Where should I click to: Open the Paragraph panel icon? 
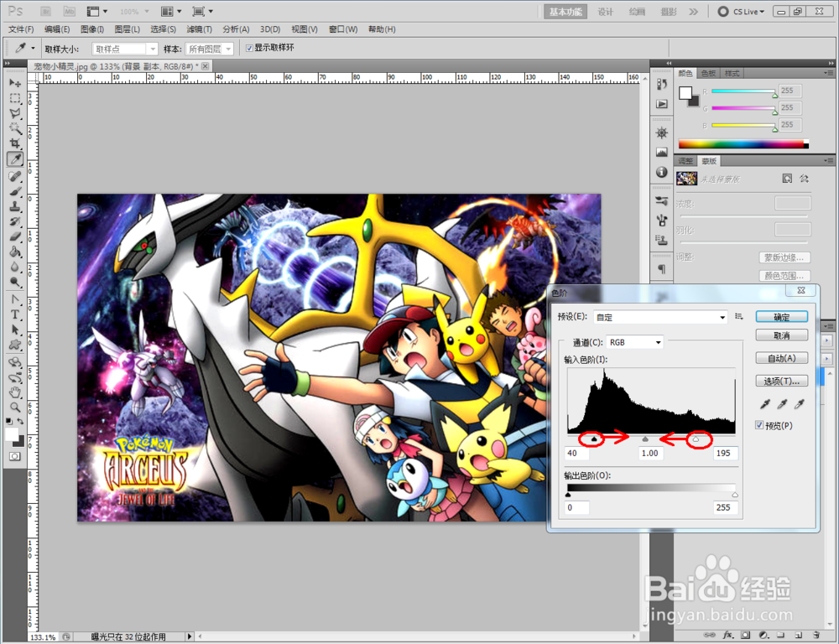[662, 268]
